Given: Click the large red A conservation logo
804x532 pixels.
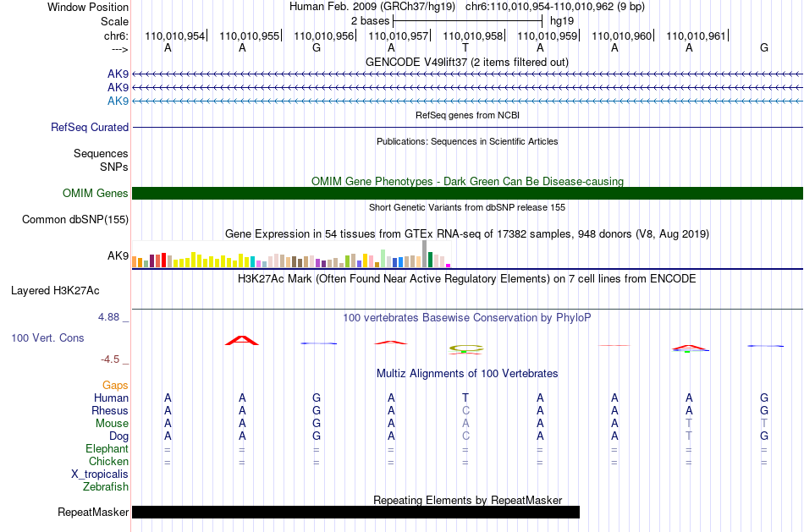Looking at the screenshot, I should pyautogui.click(x=242, y=340).
